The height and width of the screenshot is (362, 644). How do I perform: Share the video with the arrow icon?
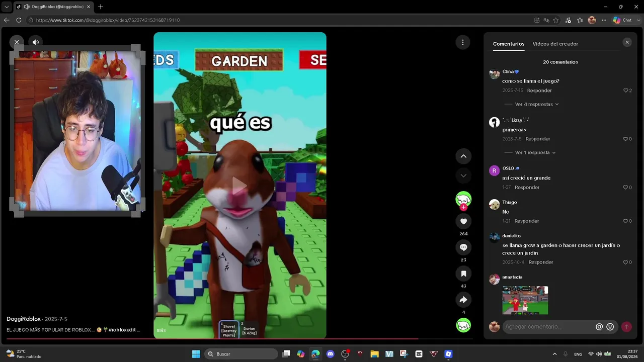(x=463, y=300)
